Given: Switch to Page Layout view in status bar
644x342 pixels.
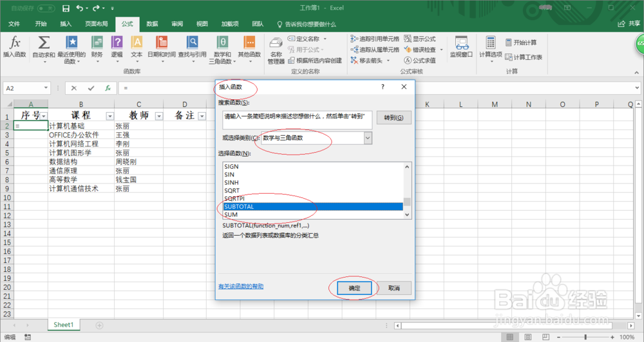Looking at the screenshot, I should pyautogui.click(x=528, y=337).
